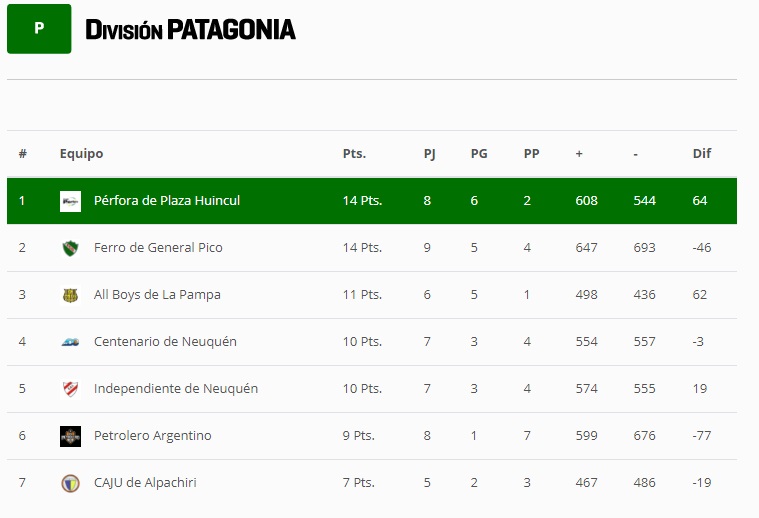Image resolution: width=759 pixels, height=518 pixels.
Task: Click CAJU de Alpachiri team name
Action: click(145, 483)
